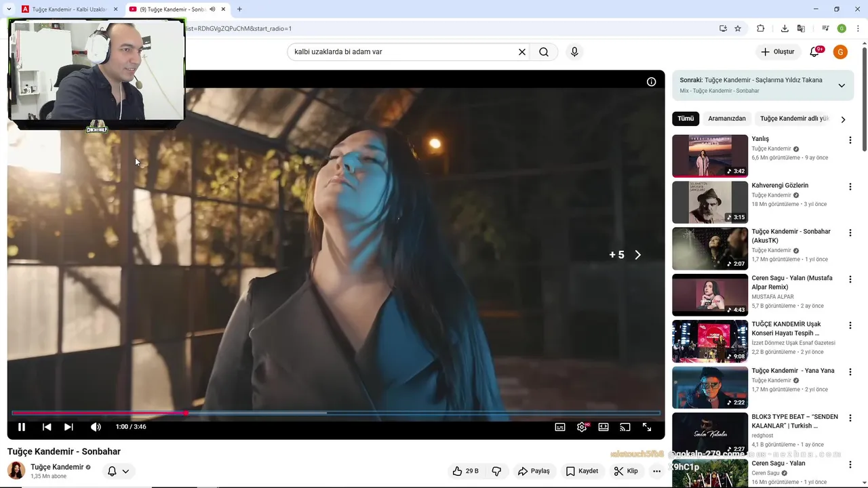Cast video to TV
The image size is (868, 488).
pos(625,427)
